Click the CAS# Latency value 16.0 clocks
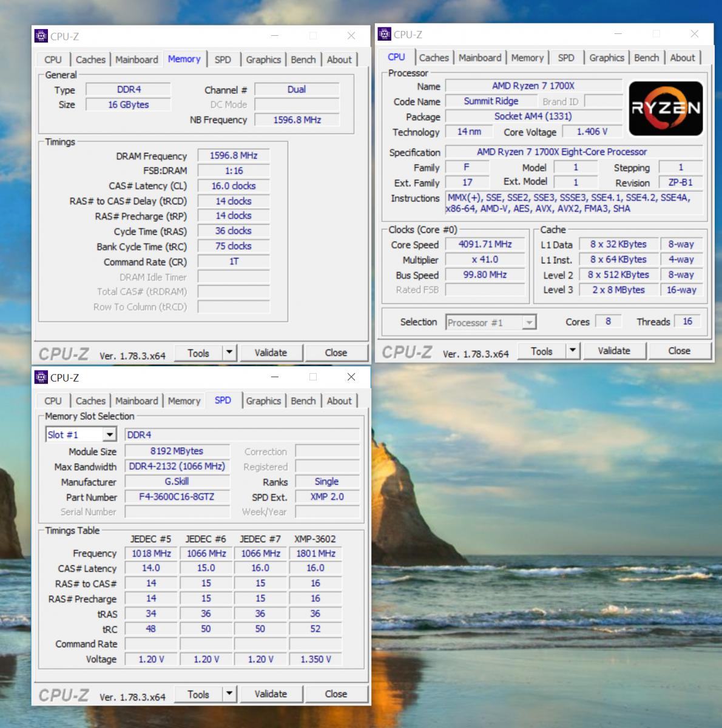This screenshot has height=728, width=722. point(234,186)
